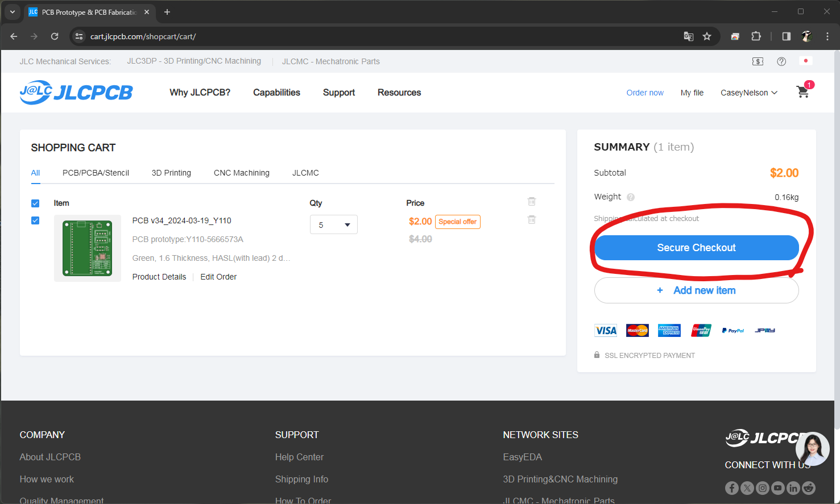The width and height of the screenshot is (840, 504).
Task: Open the help question mark icon
Action: point(781,61)
